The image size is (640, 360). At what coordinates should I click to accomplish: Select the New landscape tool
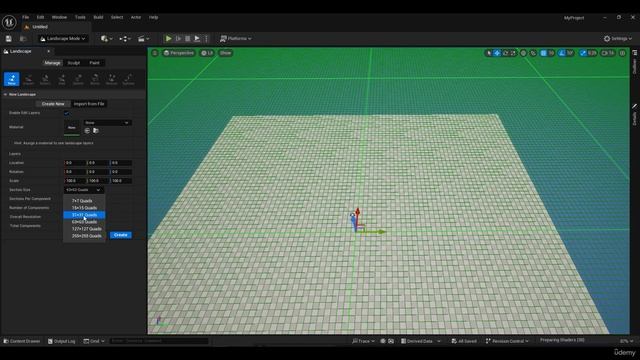[11, 79]
